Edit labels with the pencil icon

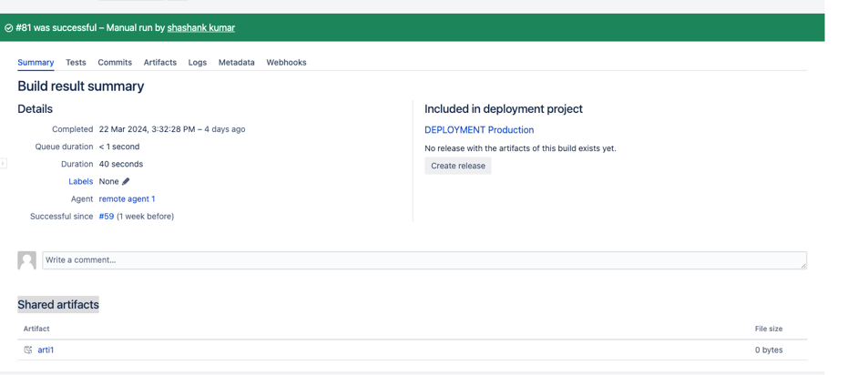(126, 181)
